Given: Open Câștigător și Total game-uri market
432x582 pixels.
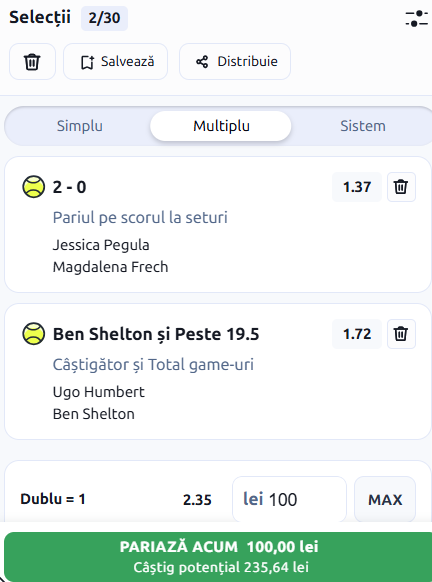Looking at the screenshot, I should pyautogui.click(x=153, y=364).
